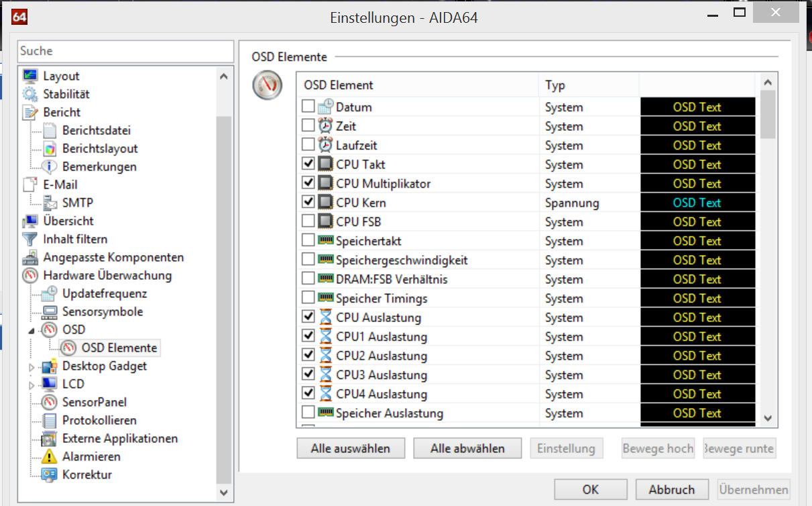
Task: Collapse the OSD tree node
Action: [x=32, y=330]
